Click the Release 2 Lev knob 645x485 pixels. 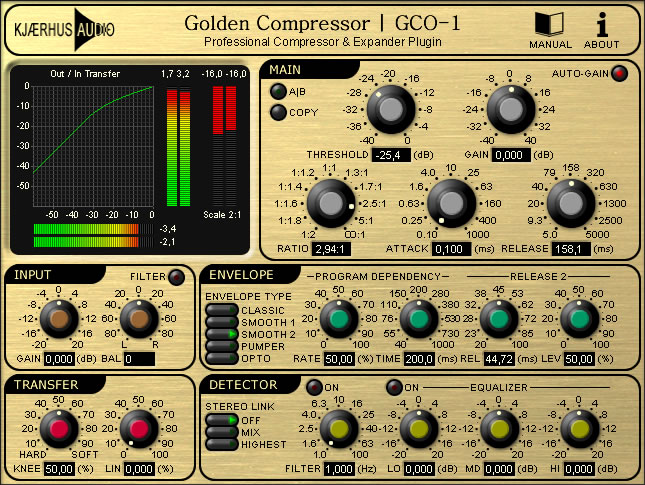coord(579,319)
